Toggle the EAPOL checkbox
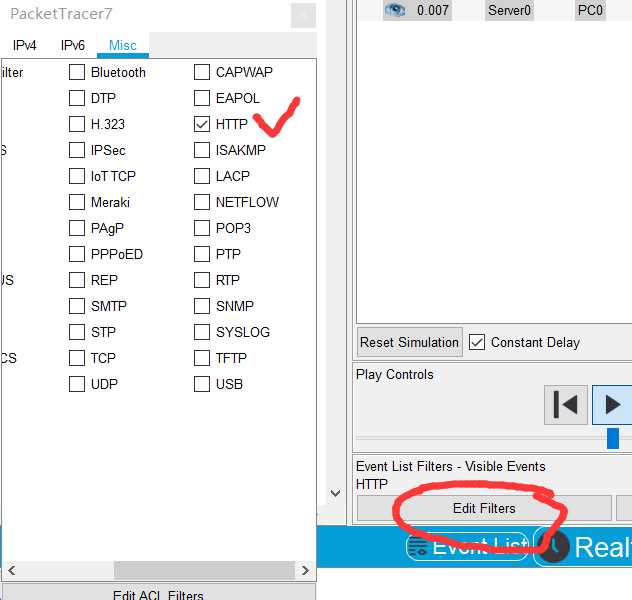Image resolution: width=632 pixels, height=600 pixels. click(202, 98)
